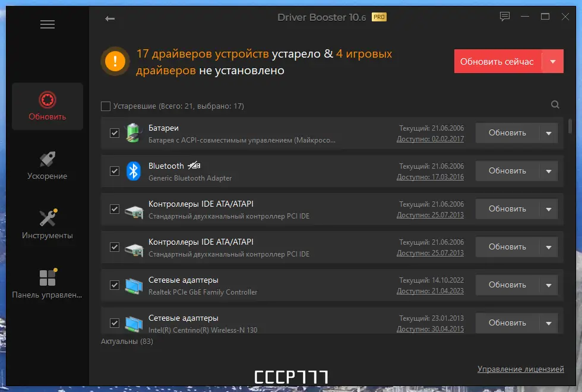582x392 pixels.
Task: Open the Управление лицензией link
Action: (x=520, y=369)
